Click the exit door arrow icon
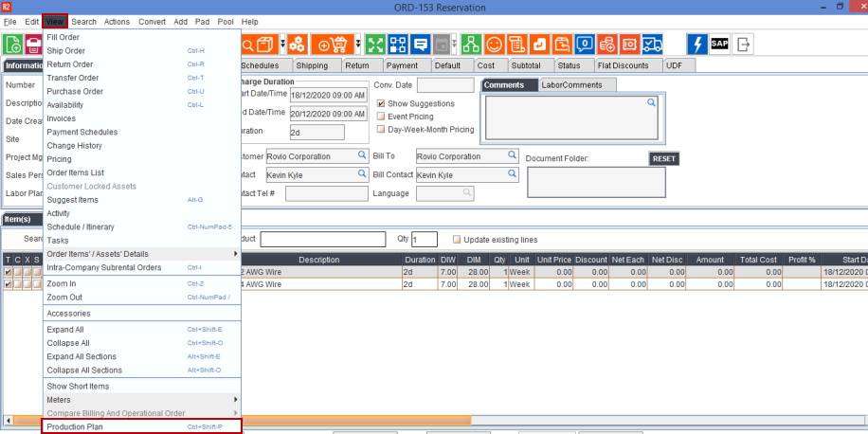Viewport: 868px width, 434px height. pos(744,45)
